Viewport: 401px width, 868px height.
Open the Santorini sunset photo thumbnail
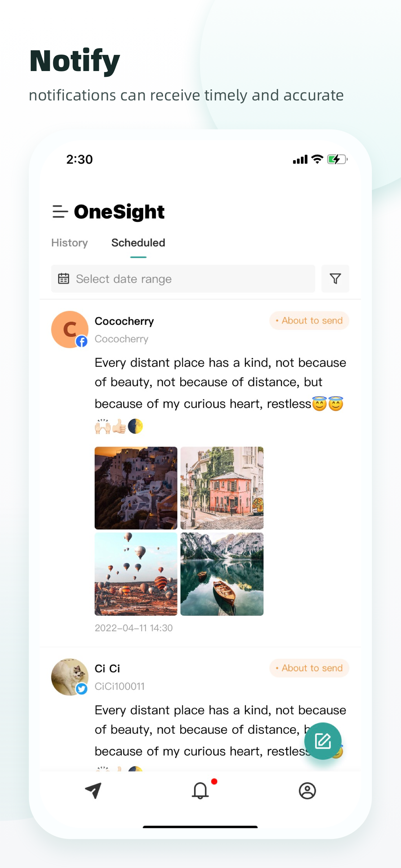point(136,488)
